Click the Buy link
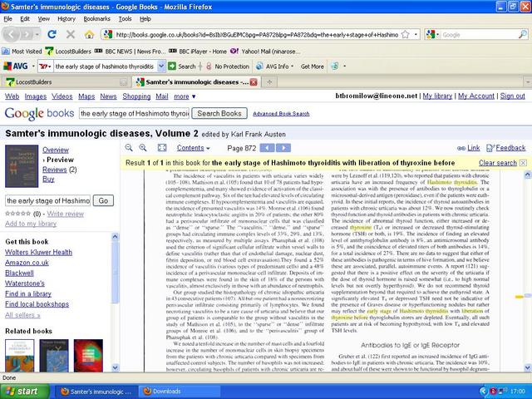This screenshot has height=399, width=532. pyautogui.click(x=48, y=180)
